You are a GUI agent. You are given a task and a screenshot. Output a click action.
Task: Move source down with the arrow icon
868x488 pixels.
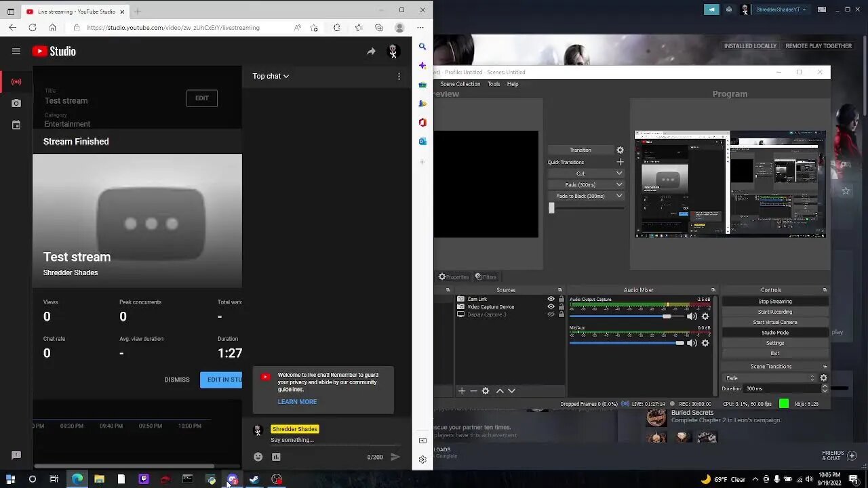(x=511, y=390)
